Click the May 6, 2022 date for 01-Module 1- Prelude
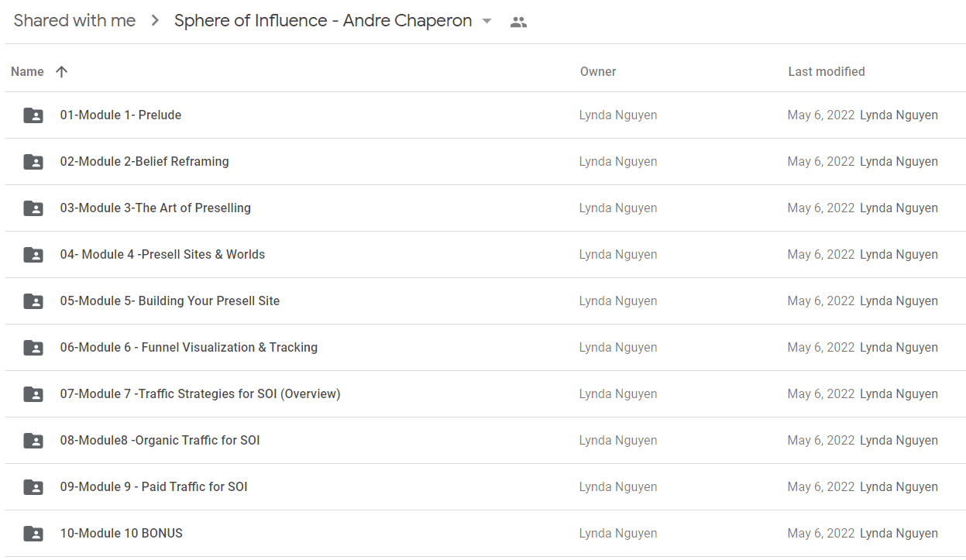The width and height of the screenshot is (966, 560). click(821, 115)
